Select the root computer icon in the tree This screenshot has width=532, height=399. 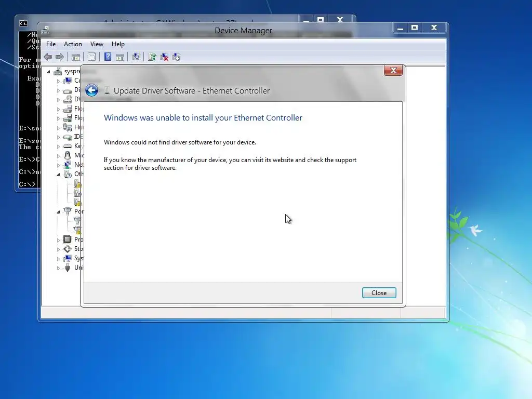pyautogui.click(x=58, y=71)
